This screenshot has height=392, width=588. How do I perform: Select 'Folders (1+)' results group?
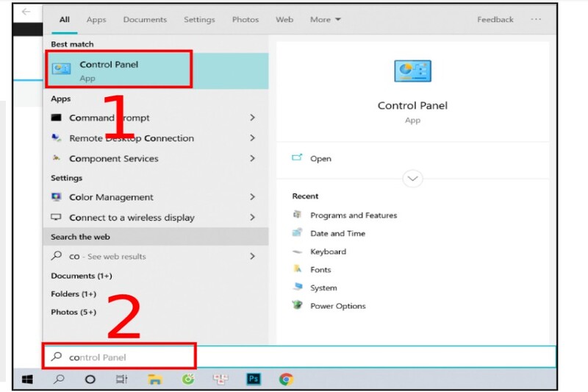73,293
